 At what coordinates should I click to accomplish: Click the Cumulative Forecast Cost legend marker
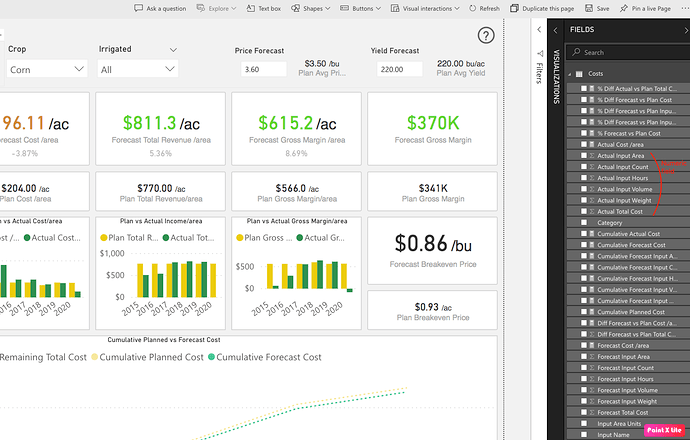pyautogui.click(x=211, y=357)
